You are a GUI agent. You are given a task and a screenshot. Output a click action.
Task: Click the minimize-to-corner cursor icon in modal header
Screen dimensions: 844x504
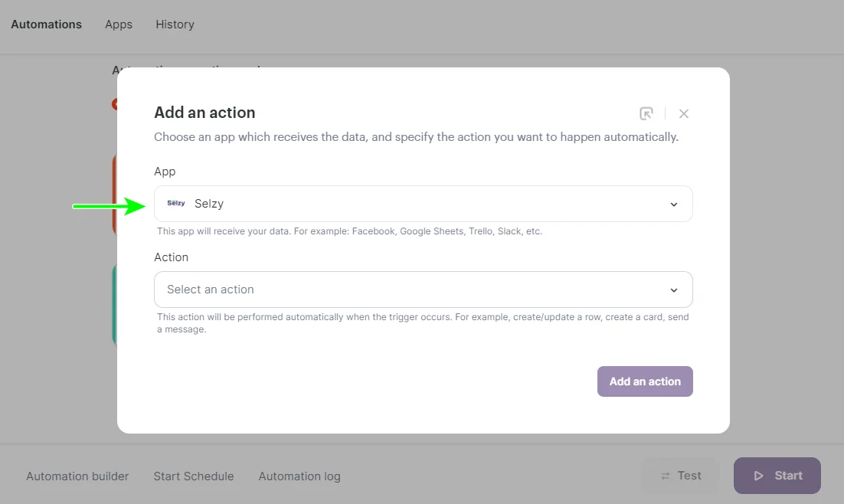click(x=646, y=113)
